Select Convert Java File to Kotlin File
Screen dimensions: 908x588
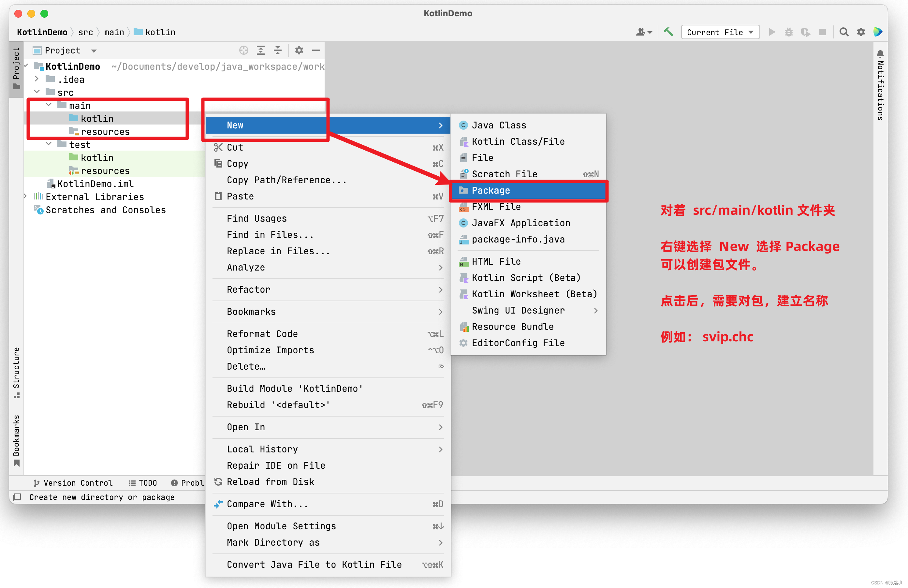click(328, 565)
